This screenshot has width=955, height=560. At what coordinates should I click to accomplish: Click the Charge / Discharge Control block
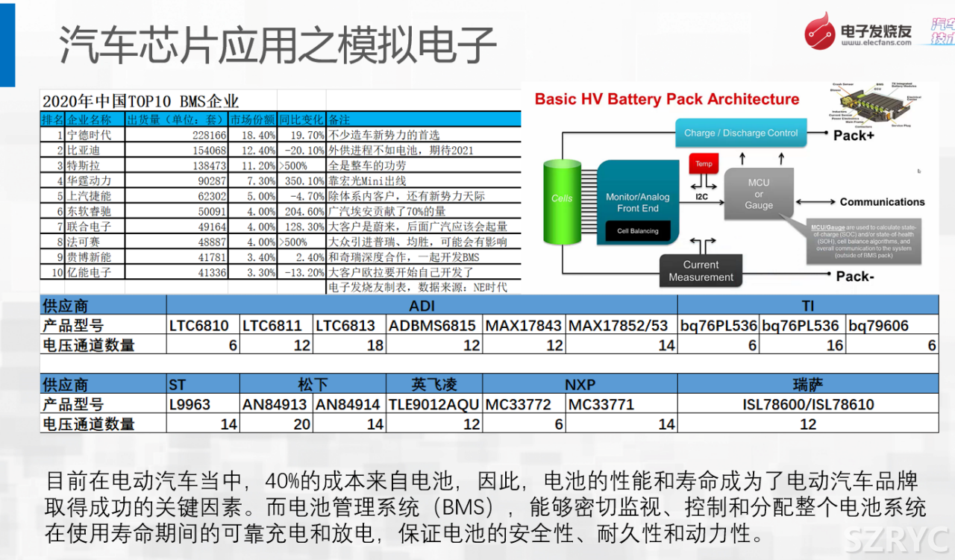(740, 133)
